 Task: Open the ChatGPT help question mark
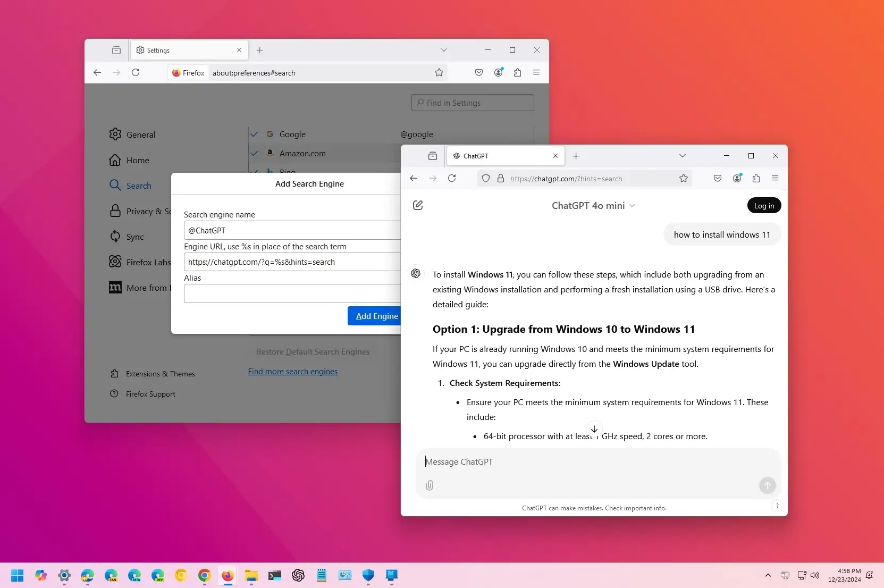click(777, 506)
